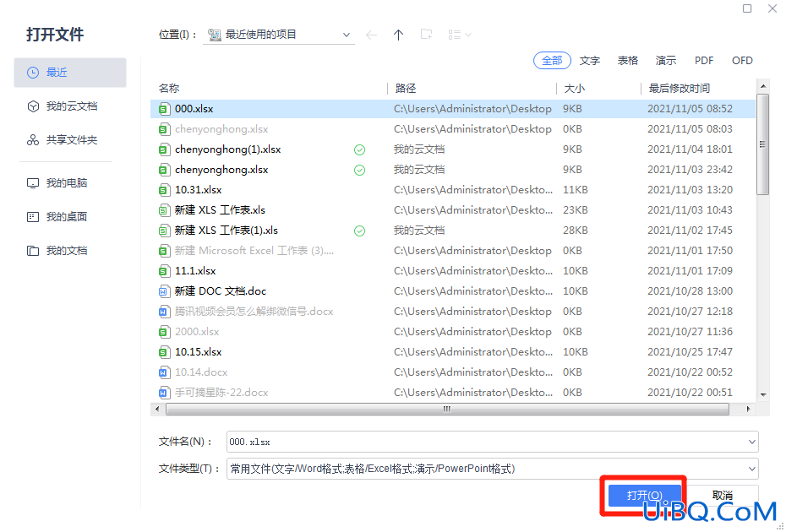Show only OFD files
The height and width of the screenshot is (532, 786).
[742, 61]
